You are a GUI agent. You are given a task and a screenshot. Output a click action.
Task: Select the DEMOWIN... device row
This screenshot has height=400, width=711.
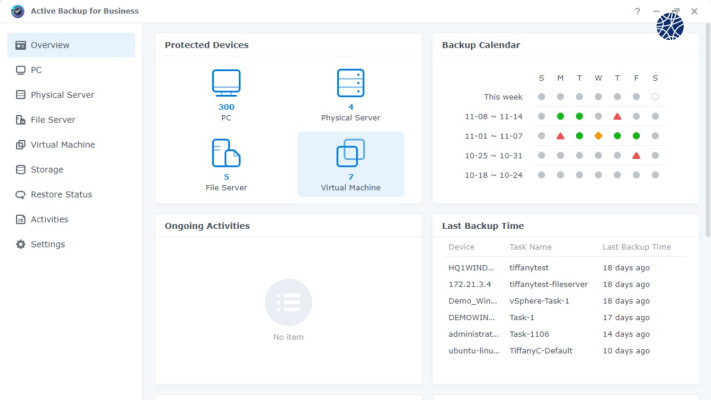pos(566,317)
